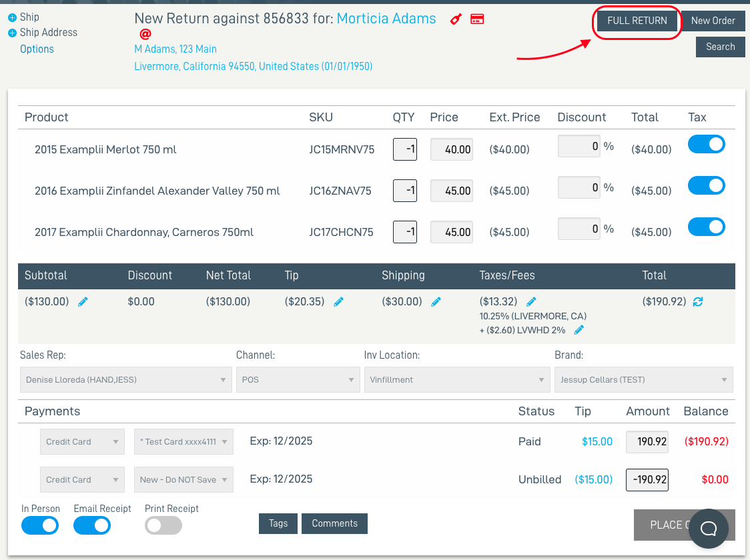Viewport: 750px width, 560px height.
Task: Open the Sales Rep dropdown
Action: [x=125, y=380]
